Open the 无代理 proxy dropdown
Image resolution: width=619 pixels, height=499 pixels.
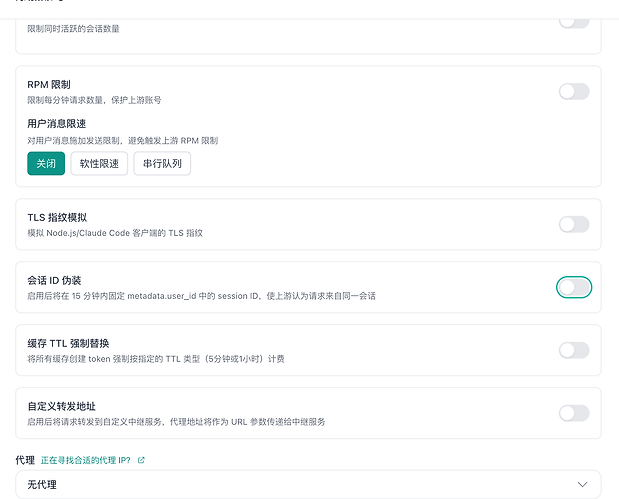pos(308,484)
